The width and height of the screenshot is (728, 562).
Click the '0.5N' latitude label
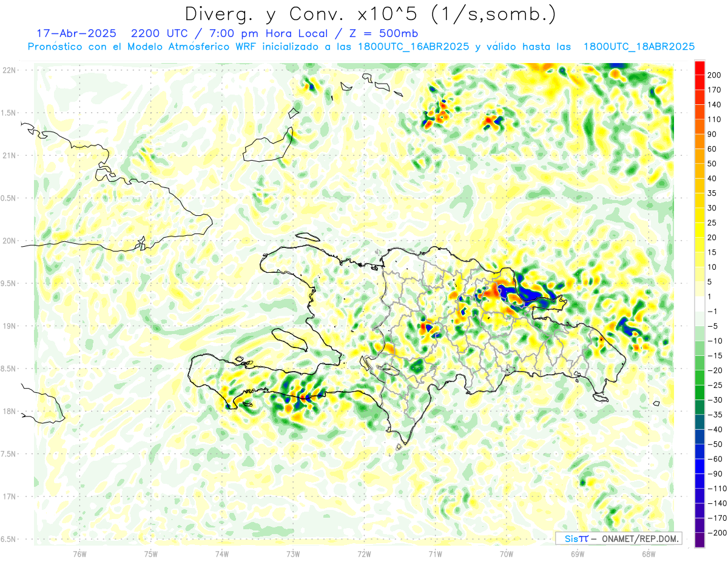pyautogui.click(x=8, y=198)
